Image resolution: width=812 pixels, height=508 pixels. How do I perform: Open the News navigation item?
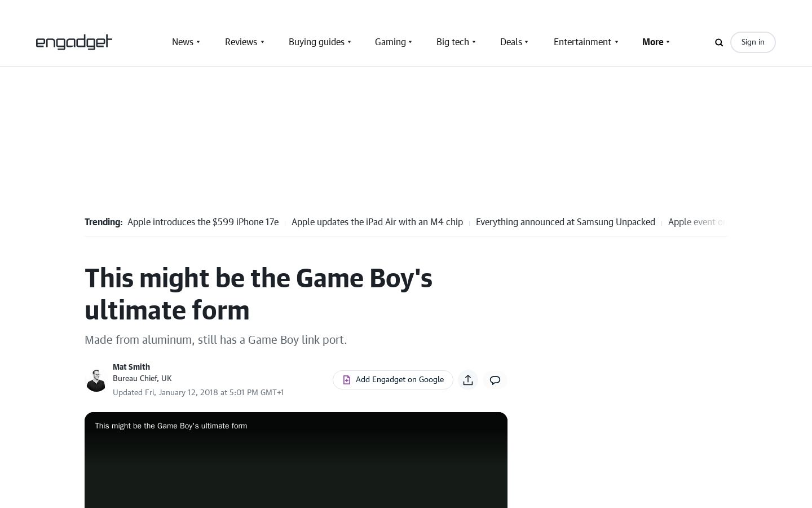point(183,42)
